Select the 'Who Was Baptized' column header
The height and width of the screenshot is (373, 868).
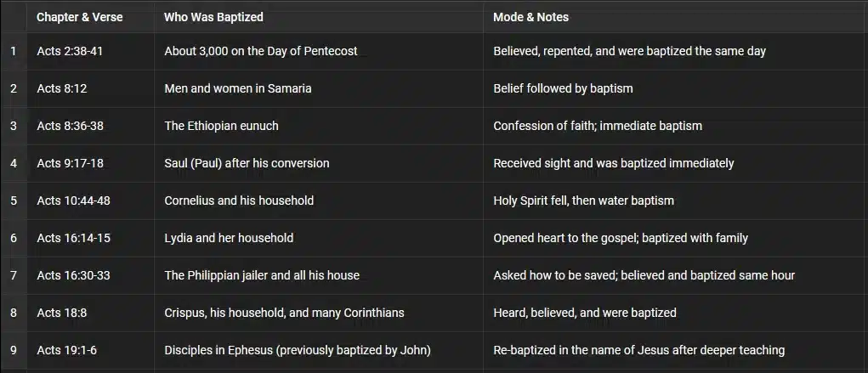213,17
